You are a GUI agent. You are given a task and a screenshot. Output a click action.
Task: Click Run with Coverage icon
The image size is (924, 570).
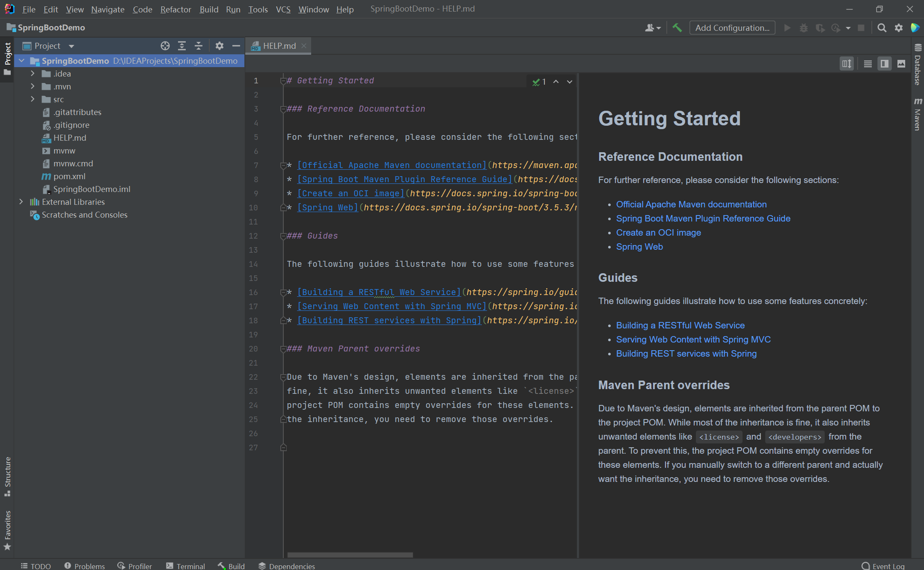820,28
